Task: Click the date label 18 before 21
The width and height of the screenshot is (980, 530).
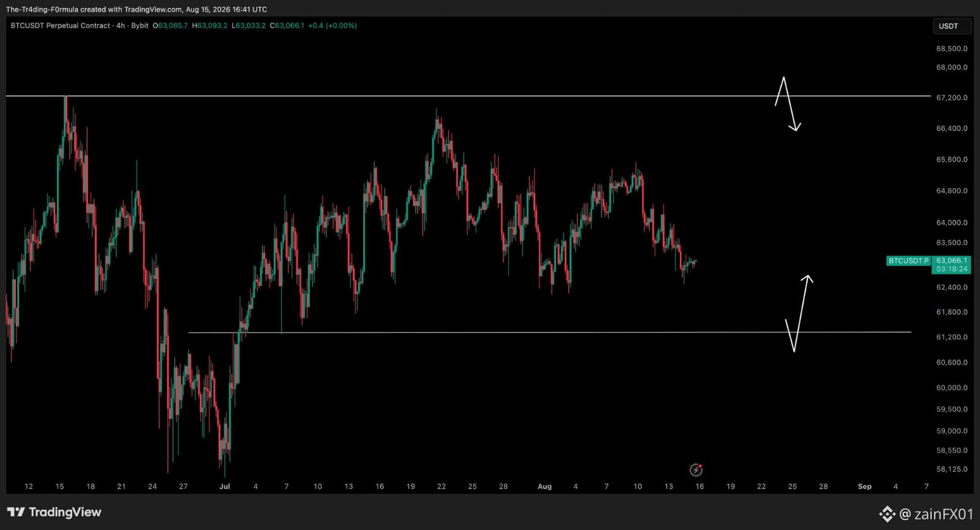Action: 91,486
